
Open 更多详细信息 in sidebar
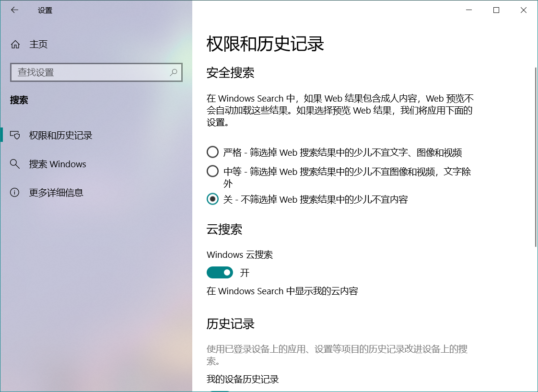click(96, 192)
